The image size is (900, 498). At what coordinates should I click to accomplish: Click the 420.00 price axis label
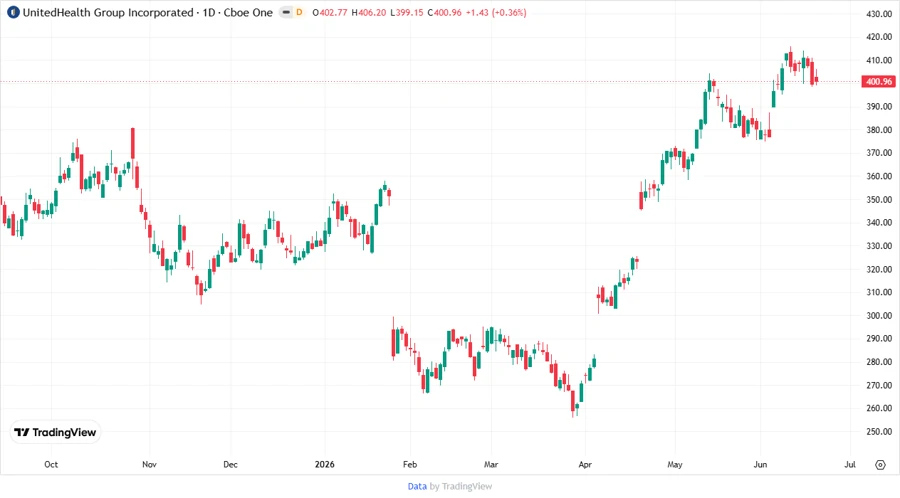click(879, 37)
